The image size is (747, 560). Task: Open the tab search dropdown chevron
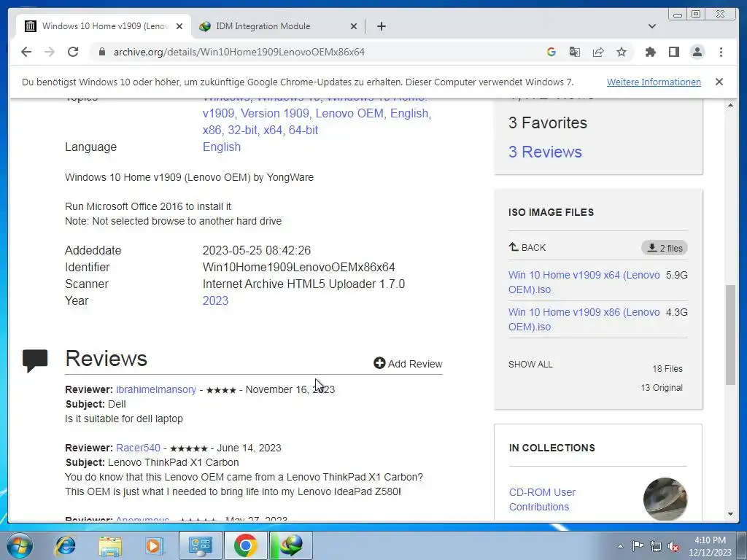651,26
